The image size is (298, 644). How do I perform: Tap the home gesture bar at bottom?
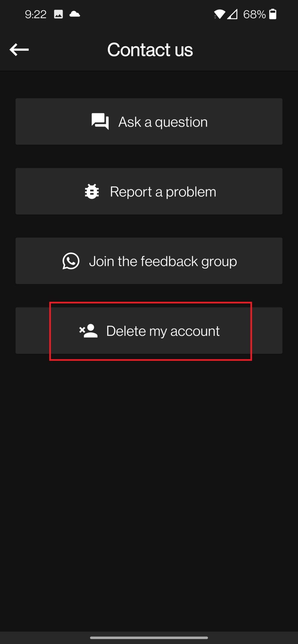point(149,638)
